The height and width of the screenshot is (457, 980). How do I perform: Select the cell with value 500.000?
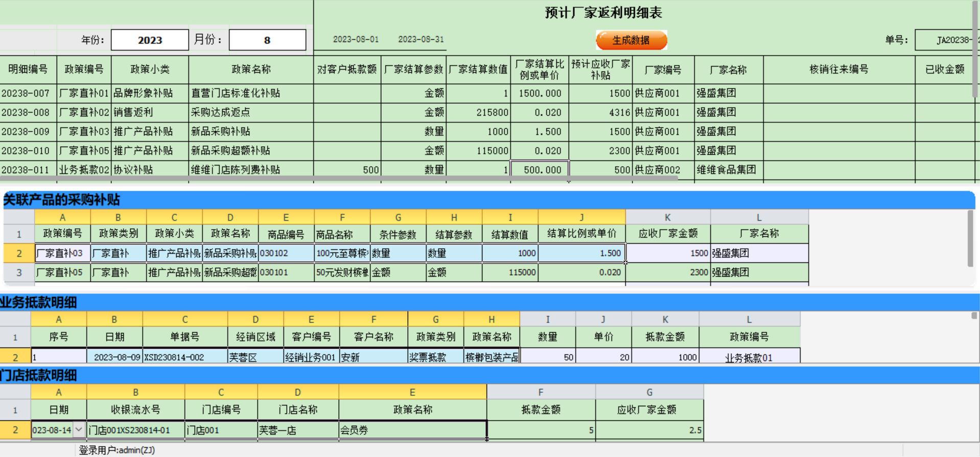[540, 170]
